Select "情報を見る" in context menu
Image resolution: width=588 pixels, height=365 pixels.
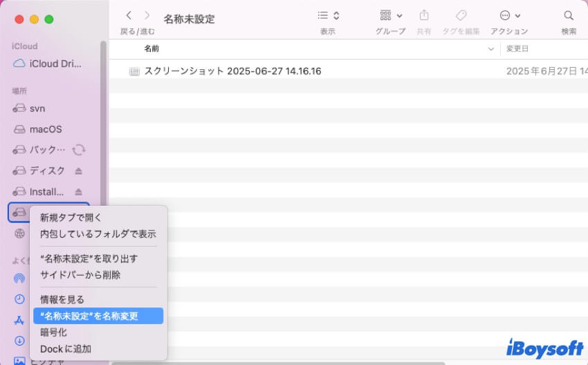62,299
